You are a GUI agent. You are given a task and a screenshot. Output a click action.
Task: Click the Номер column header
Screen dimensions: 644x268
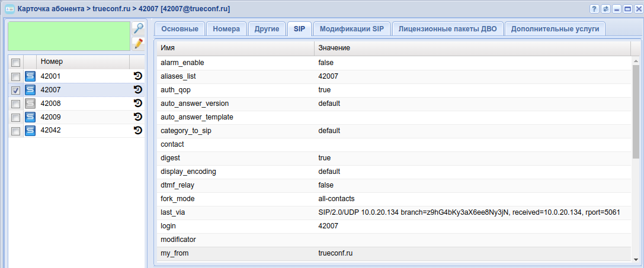pyautogui.click(x=83, y=62)
